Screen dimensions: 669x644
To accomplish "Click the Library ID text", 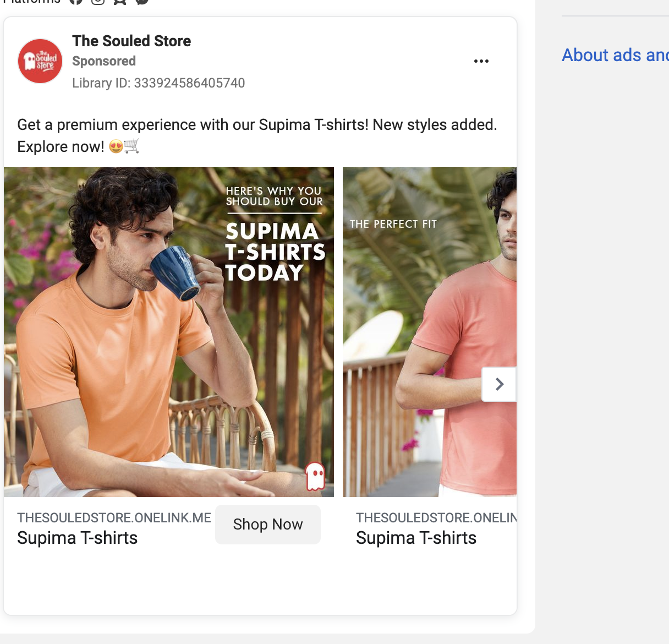I will click(x=158, y=83).
